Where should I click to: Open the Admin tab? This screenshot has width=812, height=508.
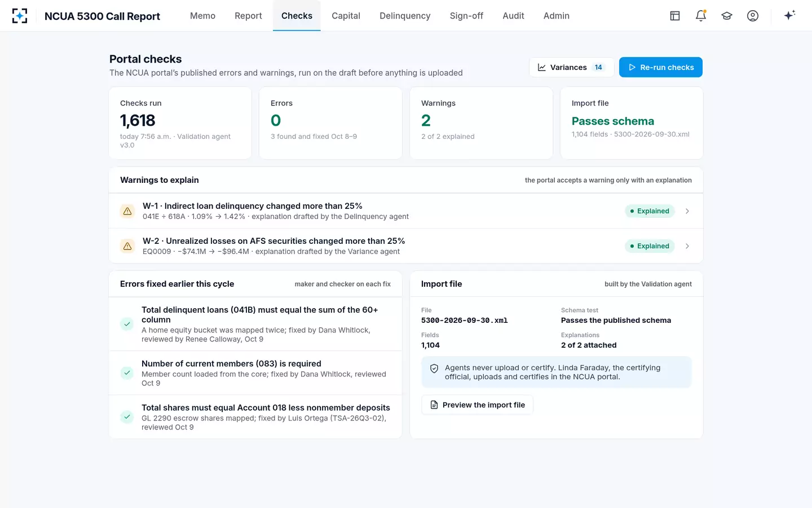pos(557,16)
